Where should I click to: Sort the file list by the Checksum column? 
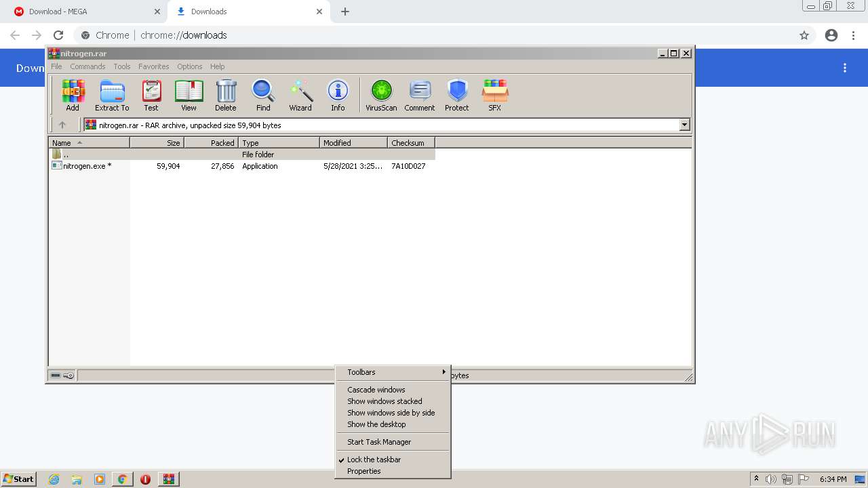tap(411, 143)
